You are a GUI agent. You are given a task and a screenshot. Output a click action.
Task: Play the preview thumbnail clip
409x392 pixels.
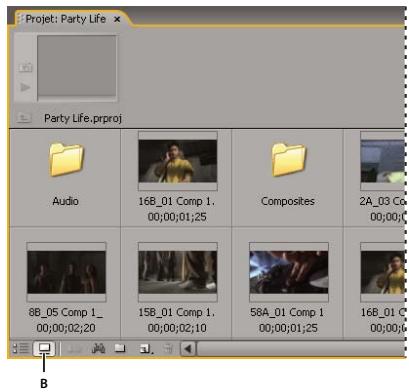[x=25, y=87]
